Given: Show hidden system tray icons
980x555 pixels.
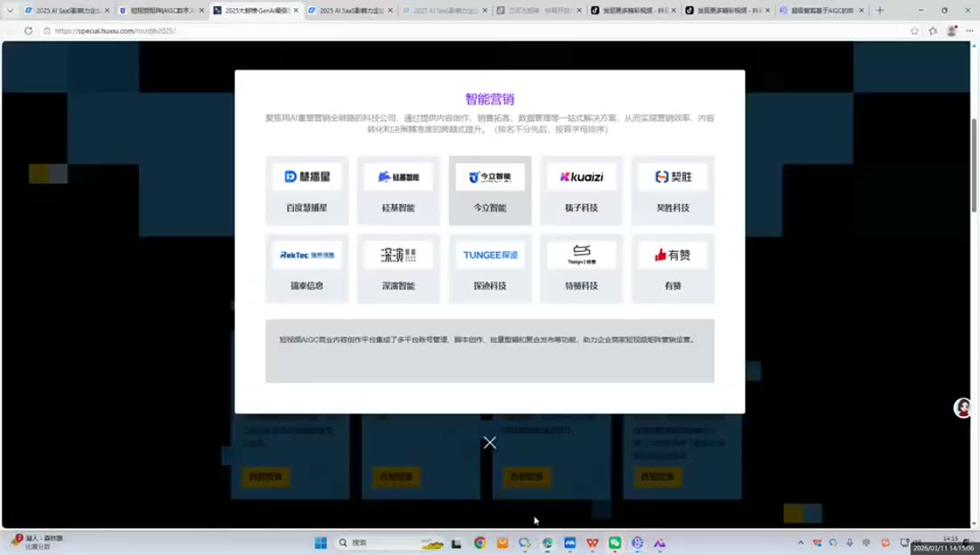Looking at the screenshot, I should pos(801,543).
